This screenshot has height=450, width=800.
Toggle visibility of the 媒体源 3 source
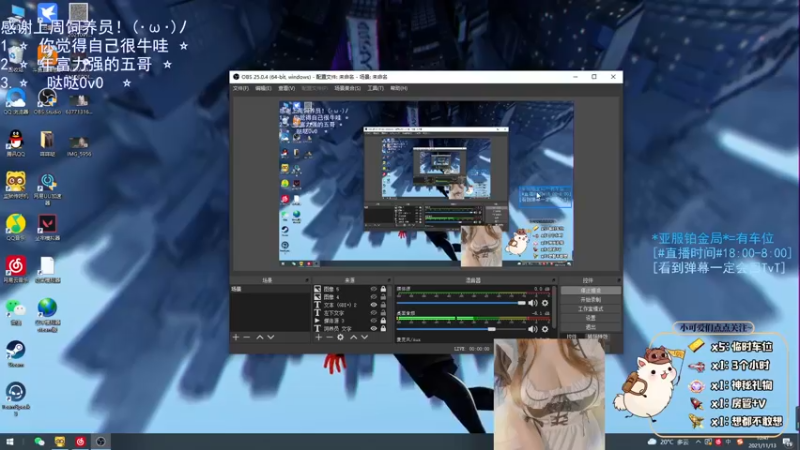point(373,321)
